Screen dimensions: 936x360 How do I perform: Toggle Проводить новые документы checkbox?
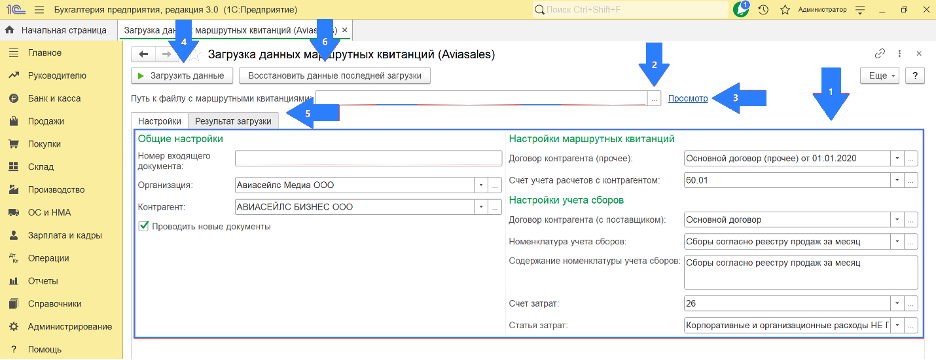pos(143,226)
